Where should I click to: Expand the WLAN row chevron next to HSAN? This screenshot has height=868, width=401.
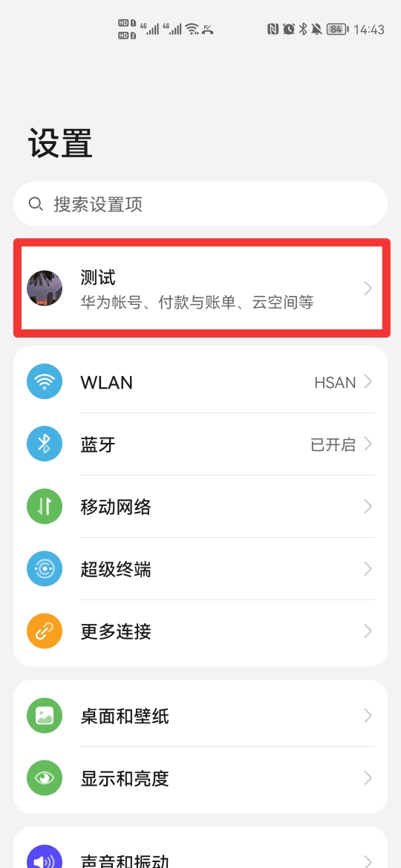click(x=368, y=382)
